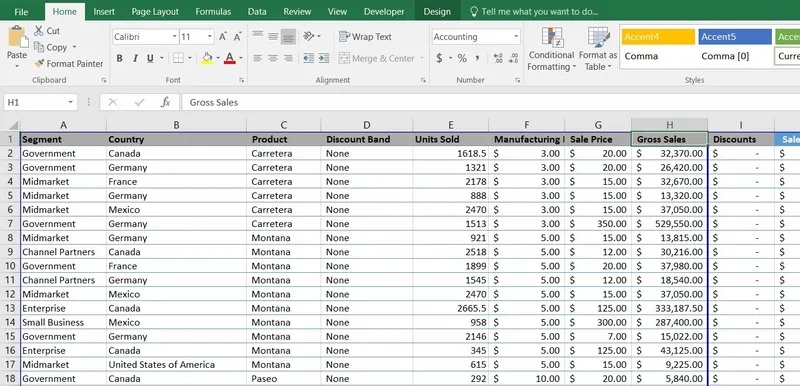Open the Accounting number format dropdown

pos(516,37)
